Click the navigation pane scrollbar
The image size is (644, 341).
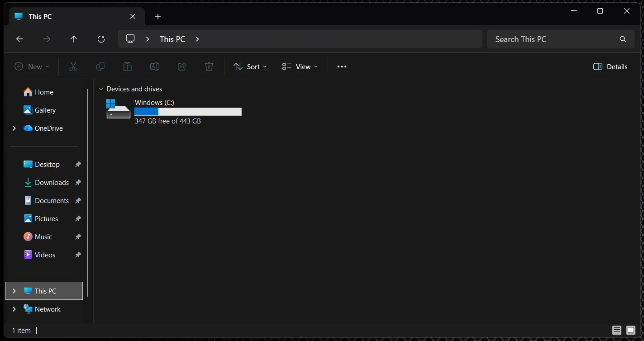(88, 192)
